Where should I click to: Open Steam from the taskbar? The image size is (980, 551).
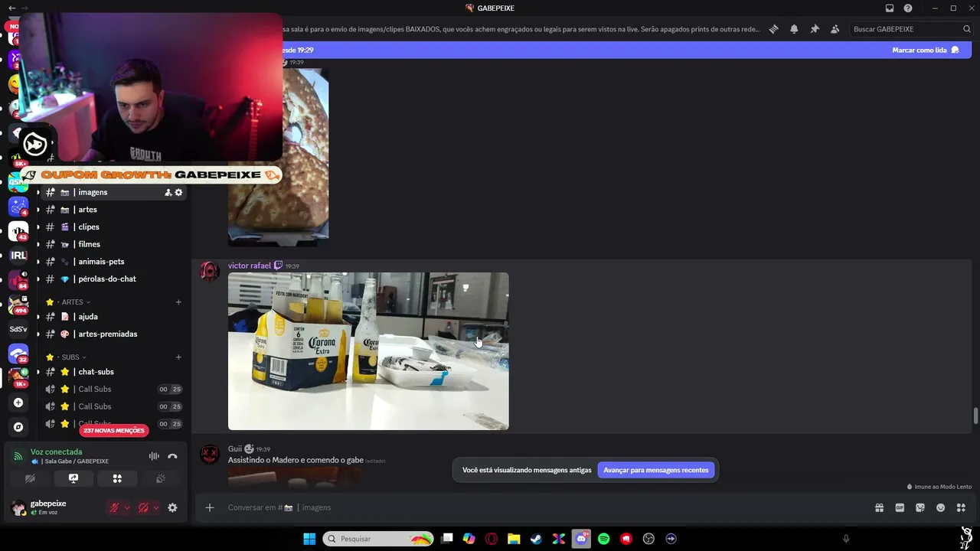[536, 539]
